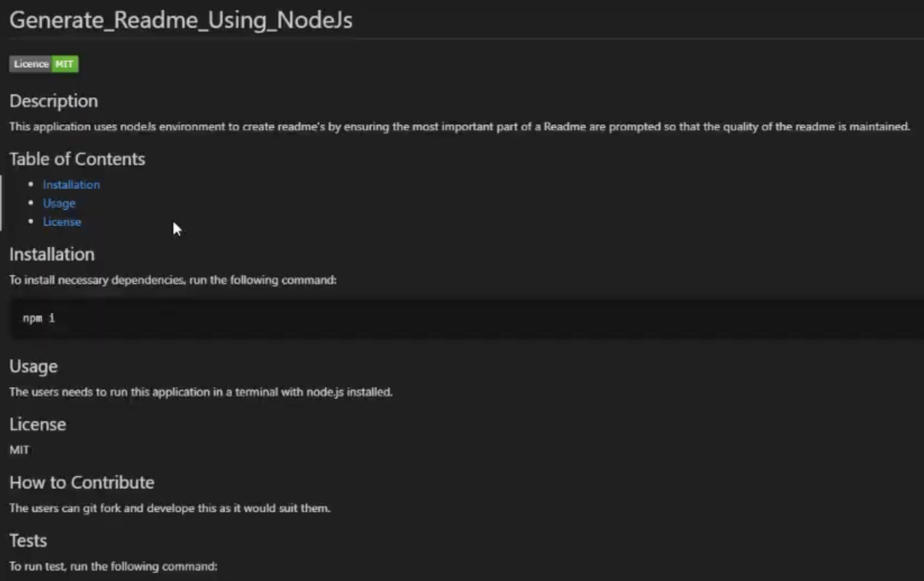Follow the License link in the contents

click(62, 222)
